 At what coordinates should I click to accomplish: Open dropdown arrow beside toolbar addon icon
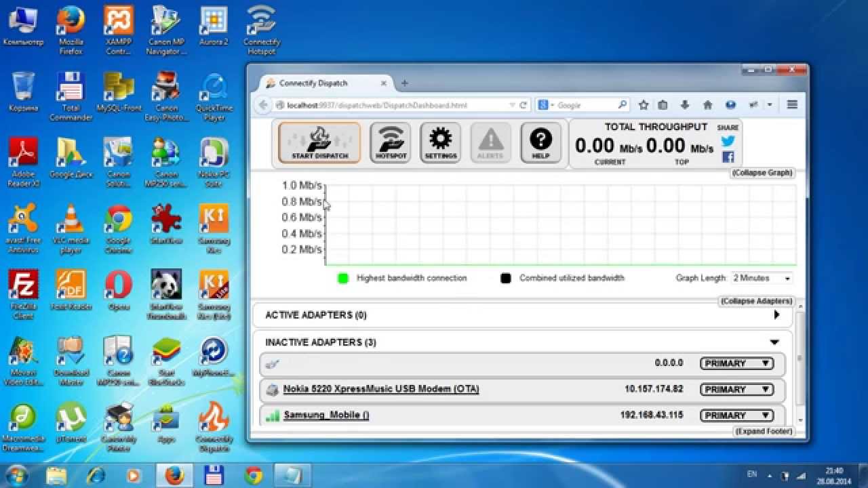pyautogui.click(x=770, y=105)
